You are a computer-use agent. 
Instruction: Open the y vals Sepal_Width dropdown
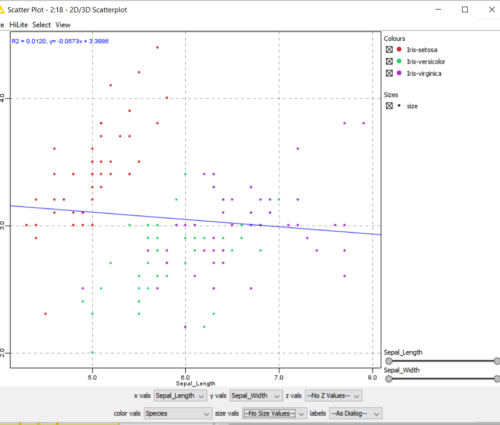tap(256, 396)
